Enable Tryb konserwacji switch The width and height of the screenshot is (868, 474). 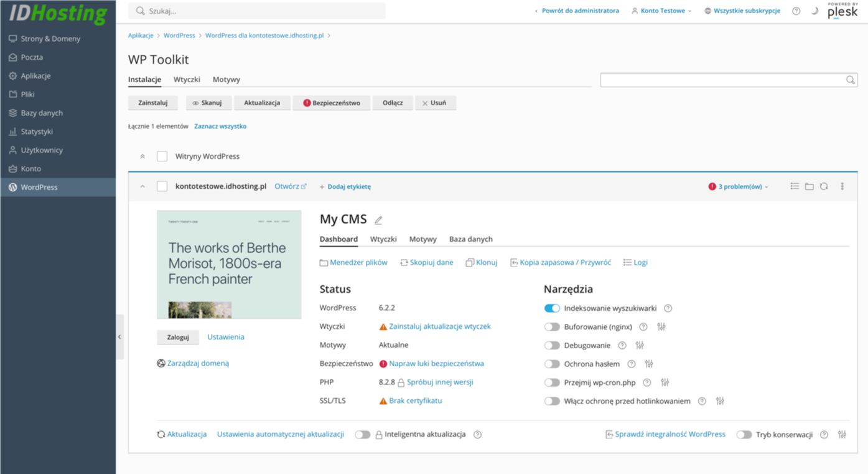(x=744, y=435)
